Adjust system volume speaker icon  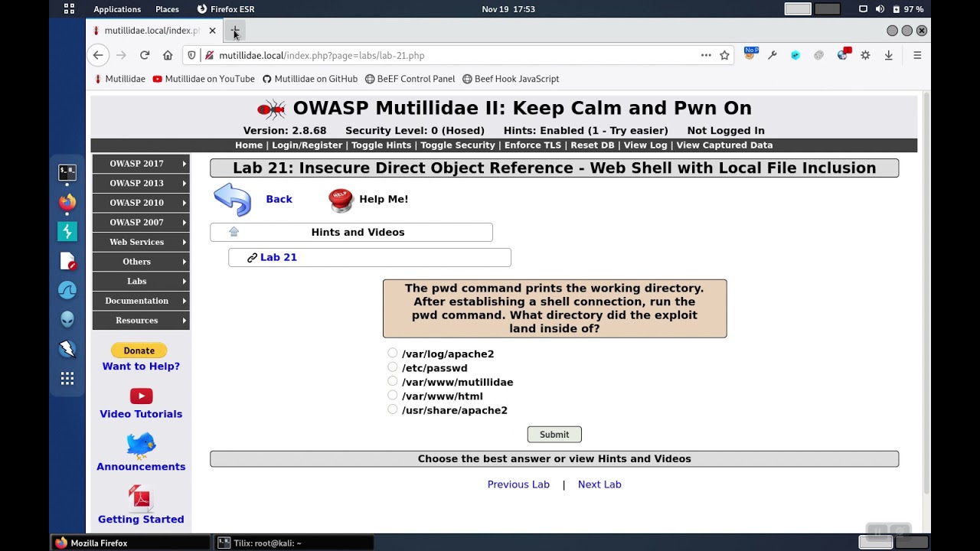coord(880,9)
